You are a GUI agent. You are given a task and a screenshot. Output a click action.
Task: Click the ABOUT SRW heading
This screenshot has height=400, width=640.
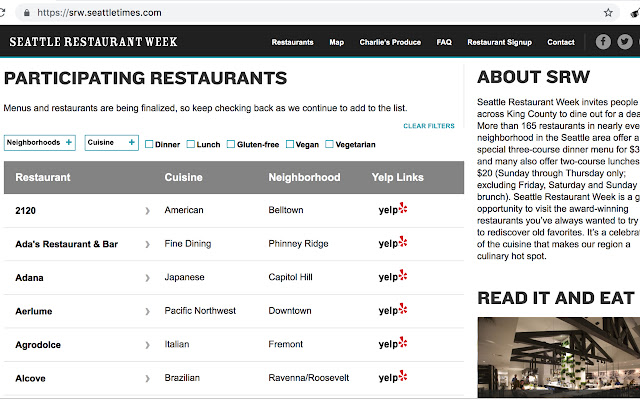point(533,77)
